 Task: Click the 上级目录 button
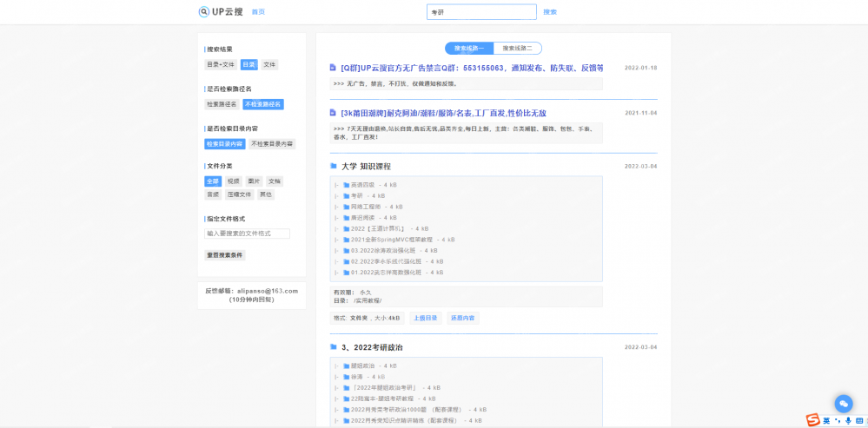(426, 318)
